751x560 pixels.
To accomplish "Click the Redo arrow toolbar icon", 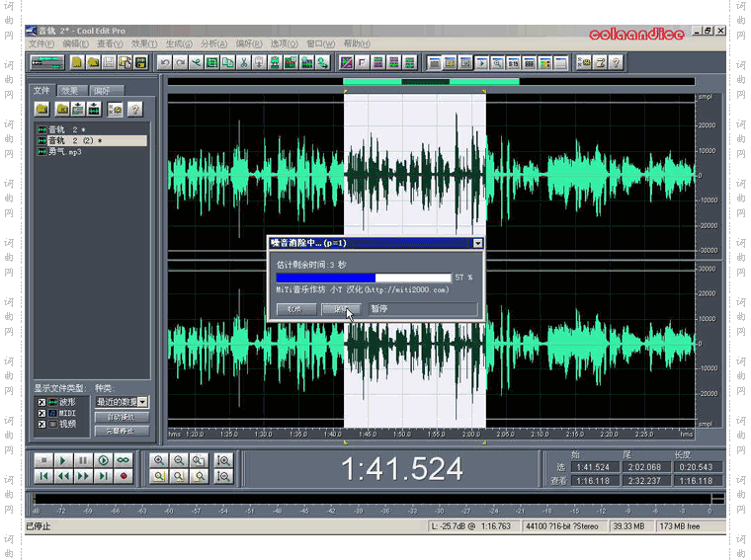I will click(x=180, y=62).
